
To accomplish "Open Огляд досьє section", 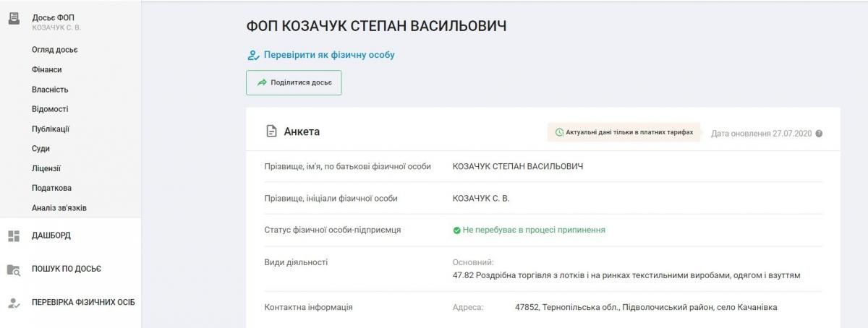I will pos(54,50).
